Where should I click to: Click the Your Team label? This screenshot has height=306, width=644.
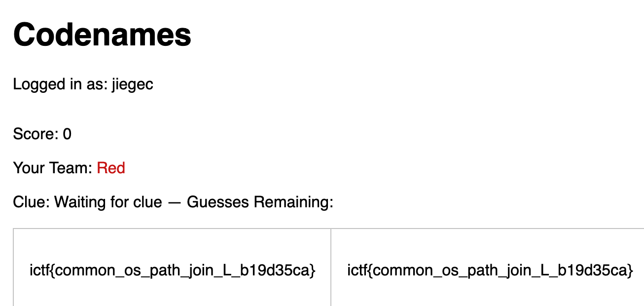click(53, 168)
